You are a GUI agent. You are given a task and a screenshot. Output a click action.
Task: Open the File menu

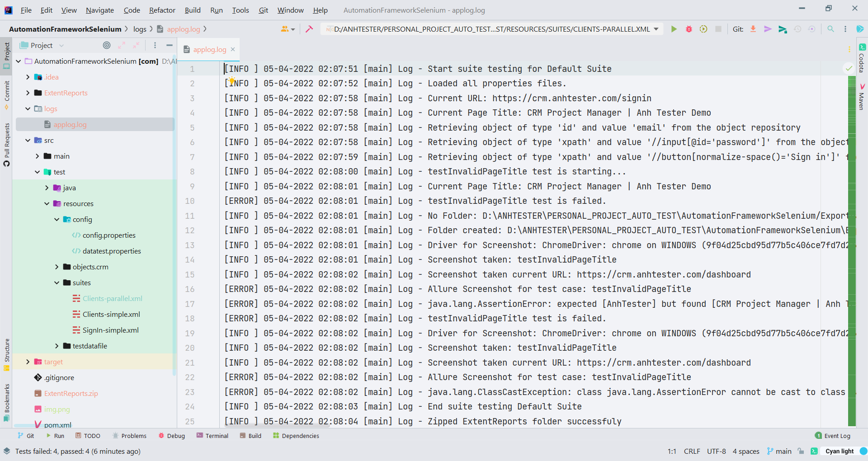coord(26,10)
